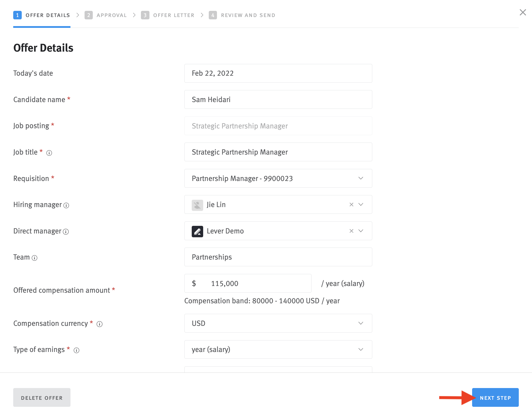
Task: Click the info icon beside Type of earnings
Action: point(77,350)
